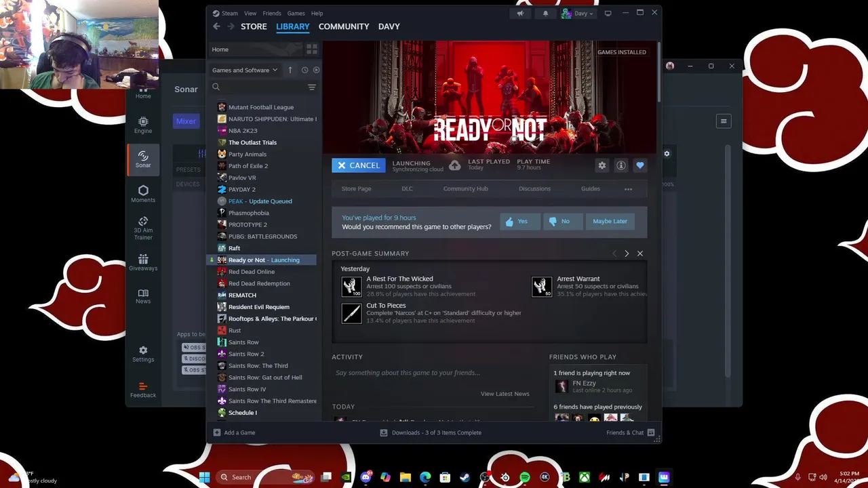Open Ready or Not Store Page link
The height and width of the screenshot is (488, 868).
point(356,188)
